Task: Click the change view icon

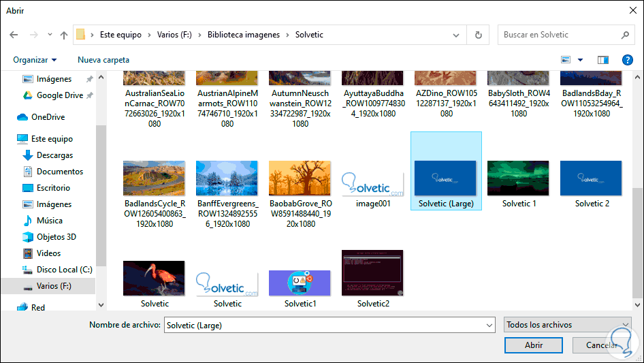Action: pyautogui.click(x=566, y=60)
